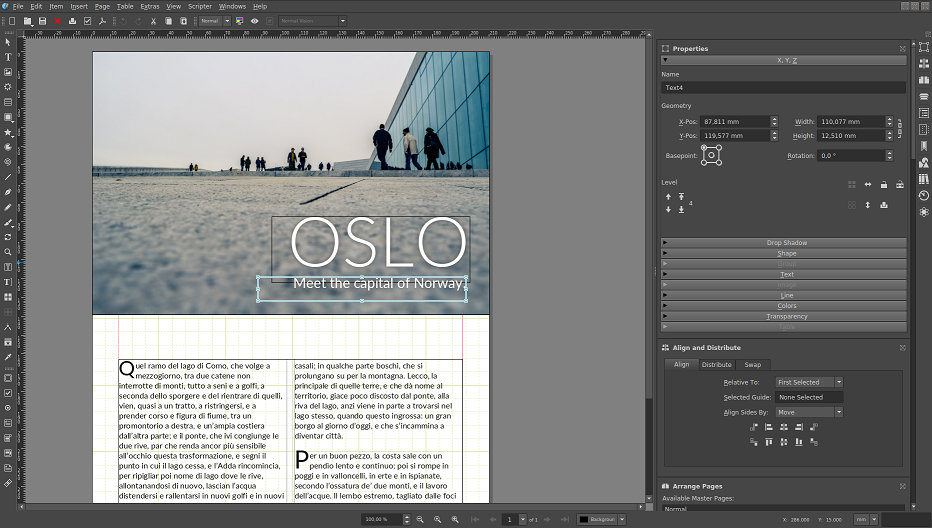This screenshot has width=932, height=528.
Task: Click the Name field containing Text4
Action: pyautogui.click(x=783, y=88)
